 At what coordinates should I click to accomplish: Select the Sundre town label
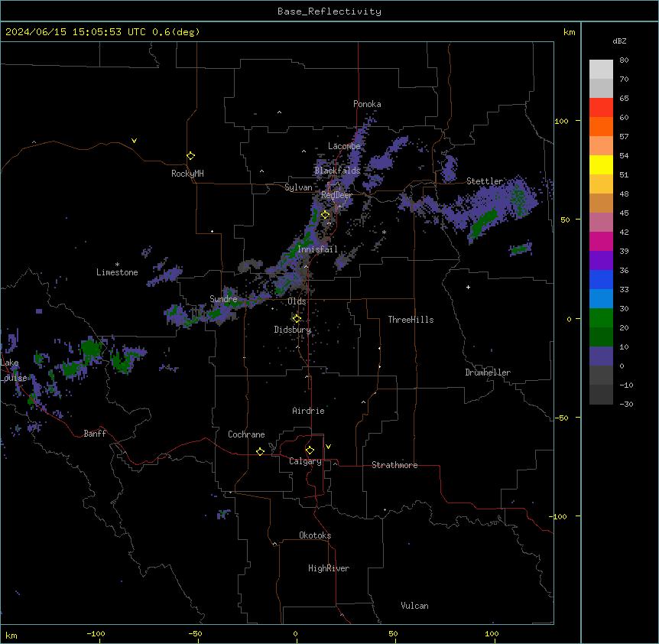click(x=223, y=299)
